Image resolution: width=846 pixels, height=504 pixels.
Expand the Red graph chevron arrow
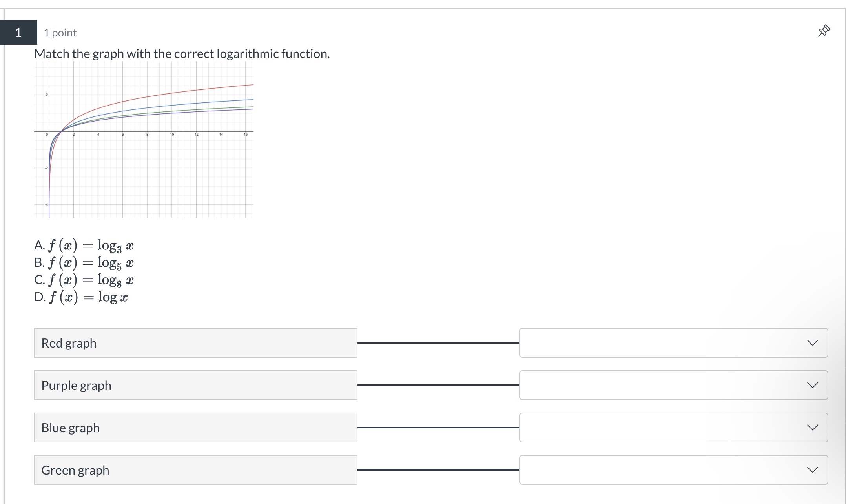coord(812,342)
